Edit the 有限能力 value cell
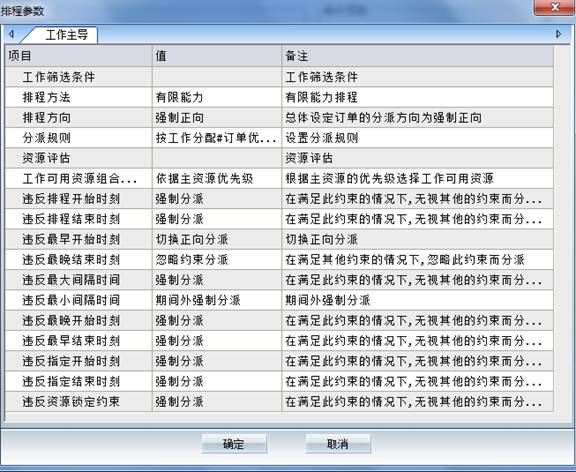 [x=217, y=97]
